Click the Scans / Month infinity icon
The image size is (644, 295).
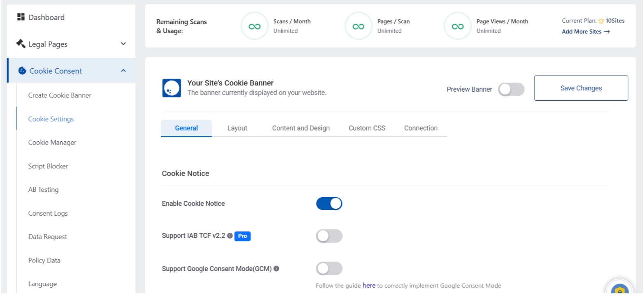(x=255, y=26)
